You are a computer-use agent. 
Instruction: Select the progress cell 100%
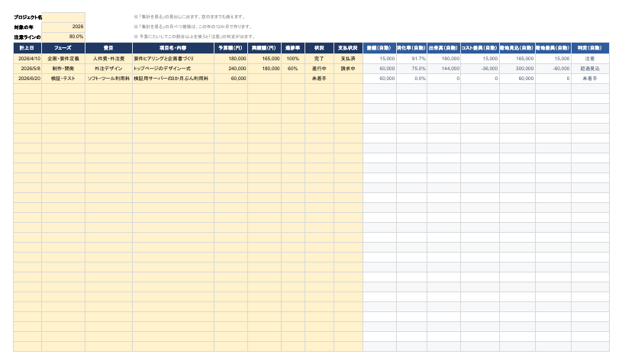293,59
